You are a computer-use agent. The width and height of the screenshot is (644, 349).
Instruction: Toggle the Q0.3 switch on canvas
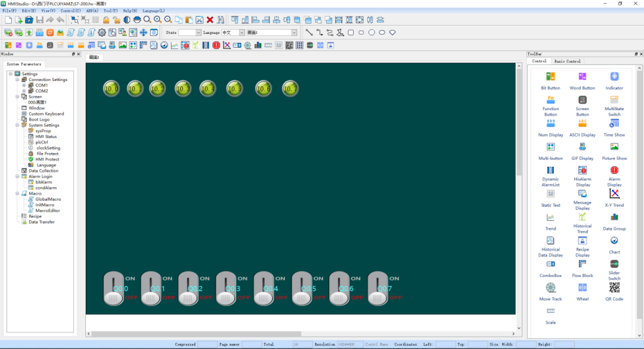(x=226, y=288)
